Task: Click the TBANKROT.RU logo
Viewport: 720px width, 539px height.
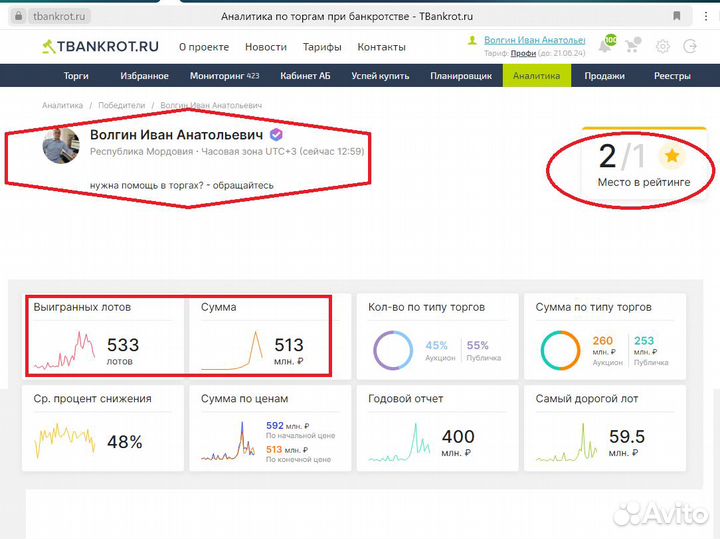Action: [100, 47]
